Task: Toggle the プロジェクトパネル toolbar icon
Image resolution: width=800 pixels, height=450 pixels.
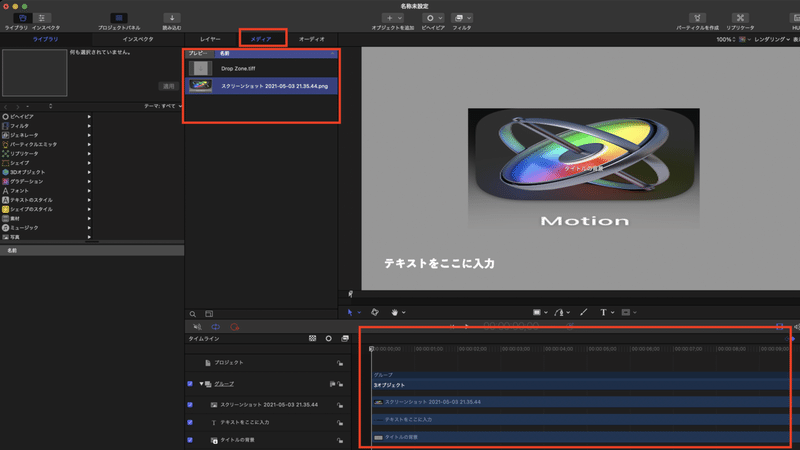Action: click(x=119, y=18)
